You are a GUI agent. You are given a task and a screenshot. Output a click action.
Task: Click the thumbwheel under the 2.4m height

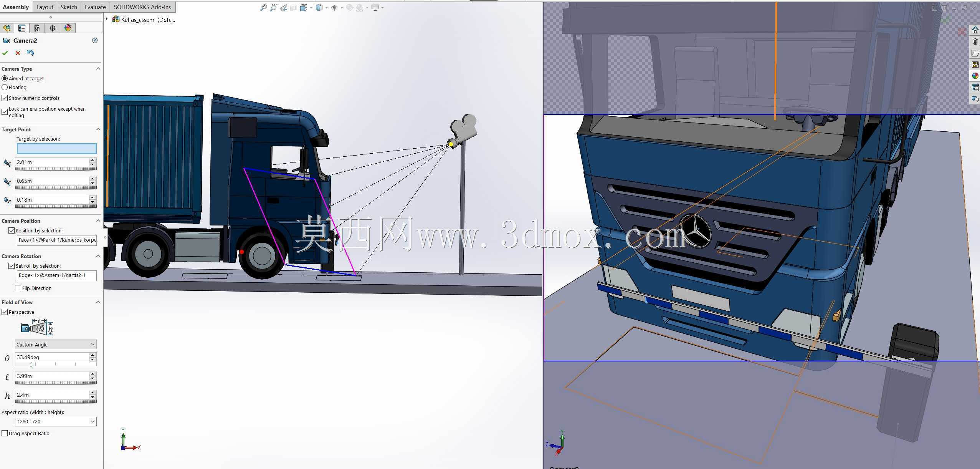tap(56, 401)
